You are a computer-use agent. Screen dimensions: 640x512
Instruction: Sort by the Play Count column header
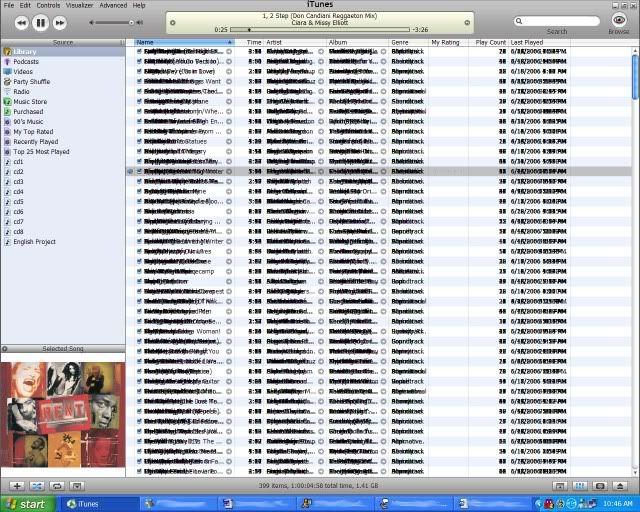click(488, 42)
